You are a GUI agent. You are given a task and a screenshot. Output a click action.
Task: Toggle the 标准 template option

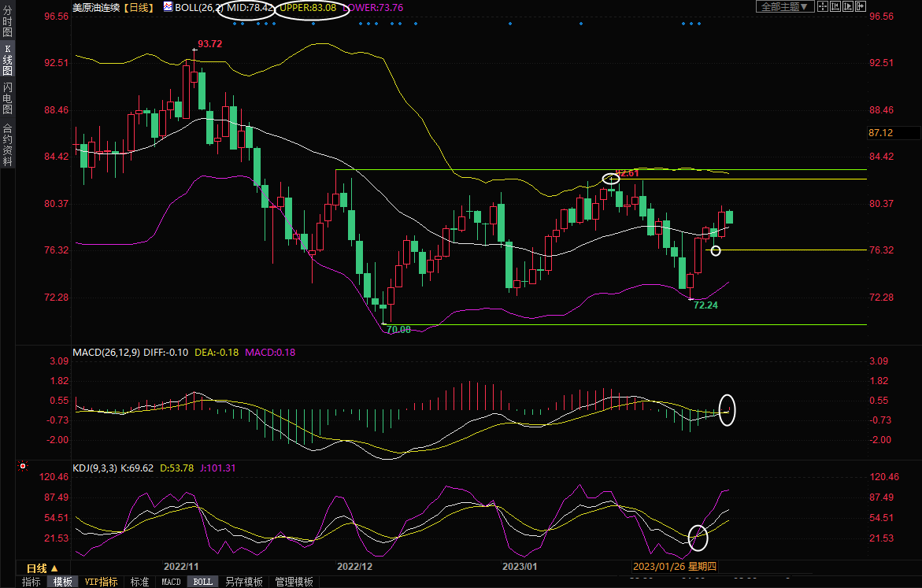[x=139, y=582]
